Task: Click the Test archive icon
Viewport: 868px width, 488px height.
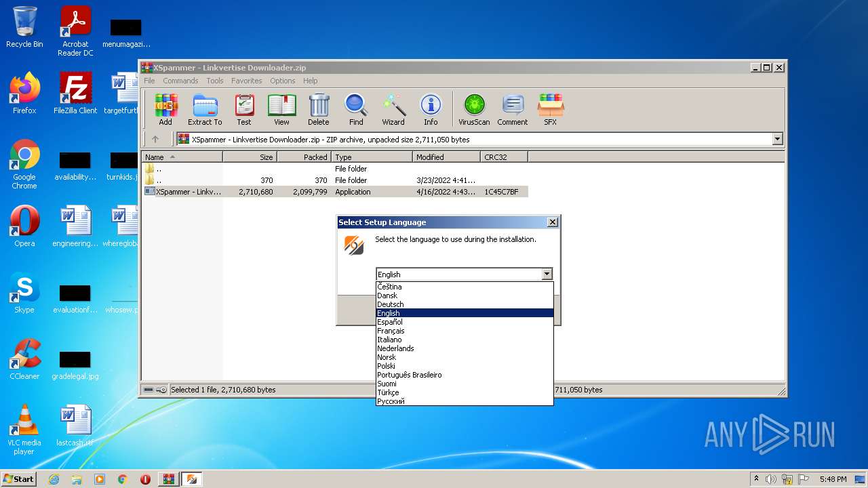Action: point(244,110)
